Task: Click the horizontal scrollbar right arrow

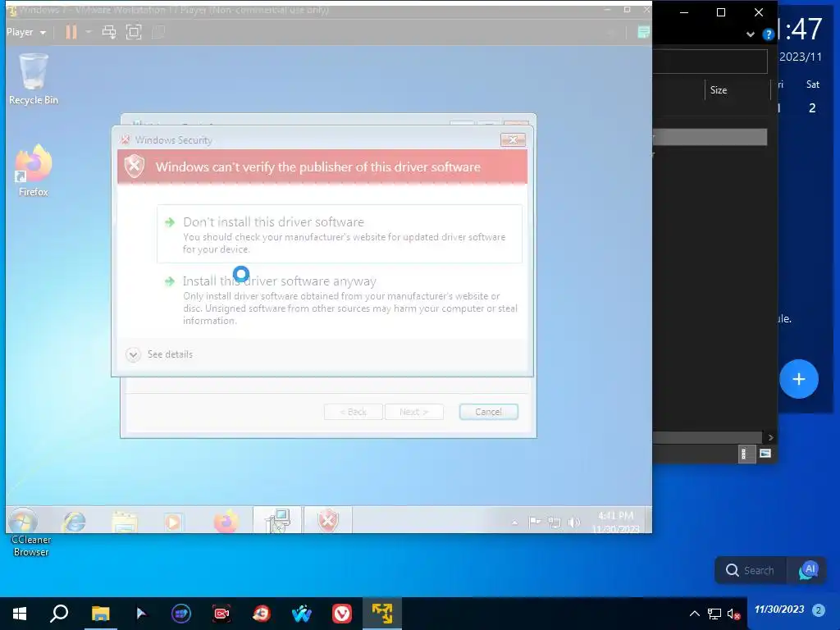Action: click(x=770, y=437)
